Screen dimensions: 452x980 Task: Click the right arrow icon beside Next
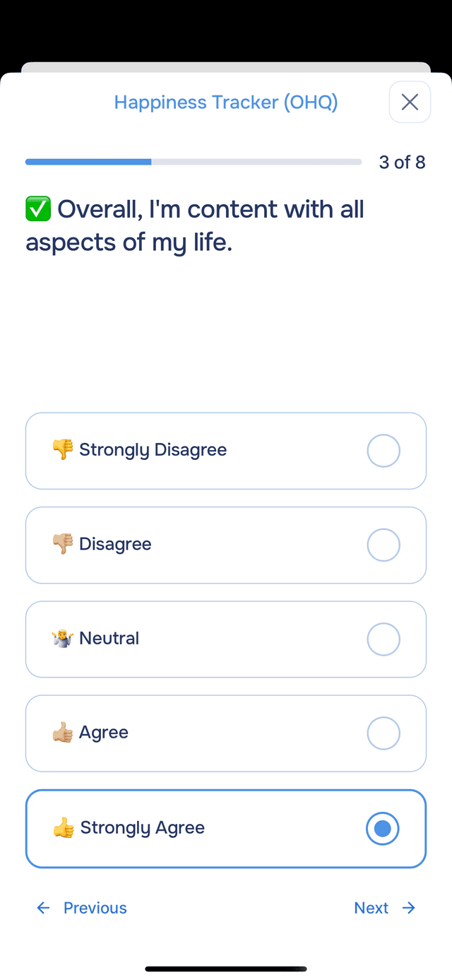[409, 907]
